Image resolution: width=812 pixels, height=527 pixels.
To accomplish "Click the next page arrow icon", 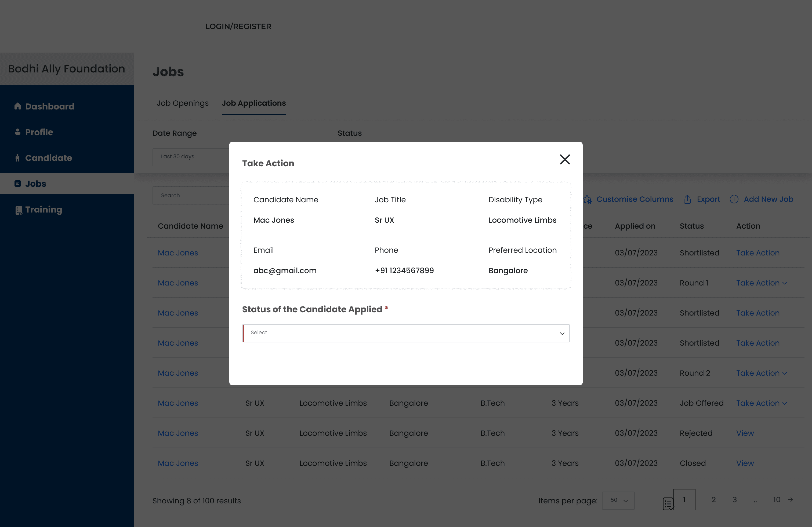I will point(791,500).
